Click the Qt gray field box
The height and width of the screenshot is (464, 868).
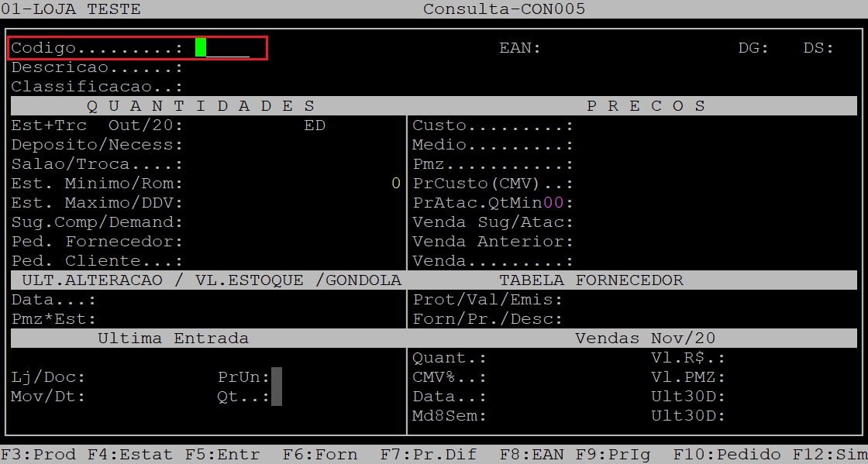(x=277, y=397)
